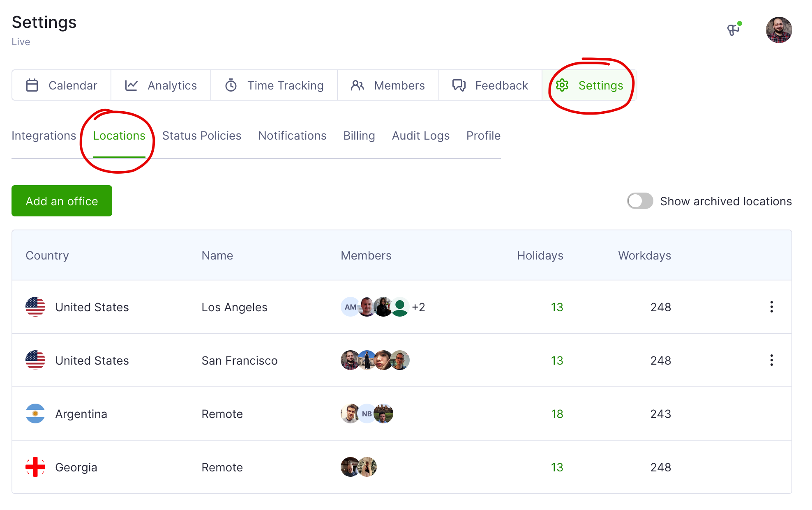Viewport: 812px width, 510px height.
Task: Click the NB member avatar in Argentina row
Action: click(367, 414)
